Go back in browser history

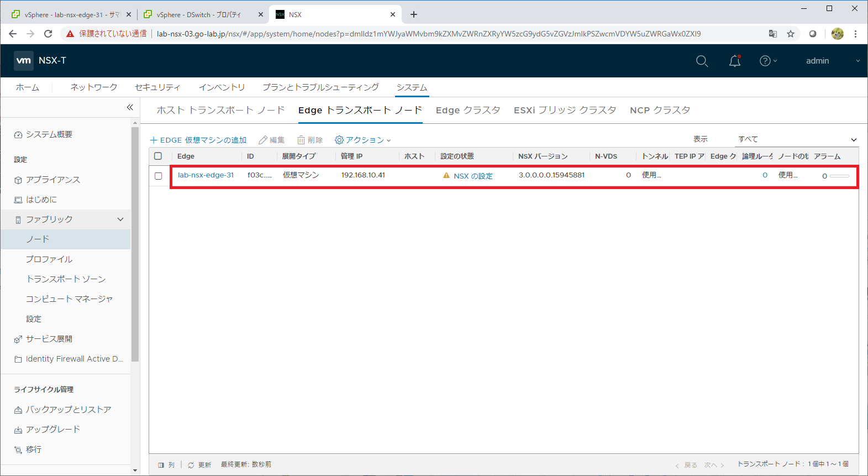(13, 34)
